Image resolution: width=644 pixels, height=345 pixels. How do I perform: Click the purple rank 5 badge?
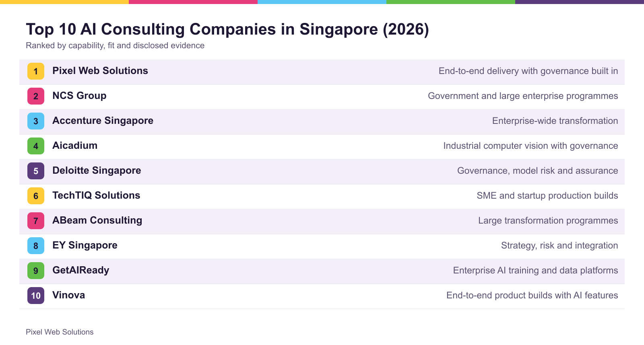pos(36,171)
